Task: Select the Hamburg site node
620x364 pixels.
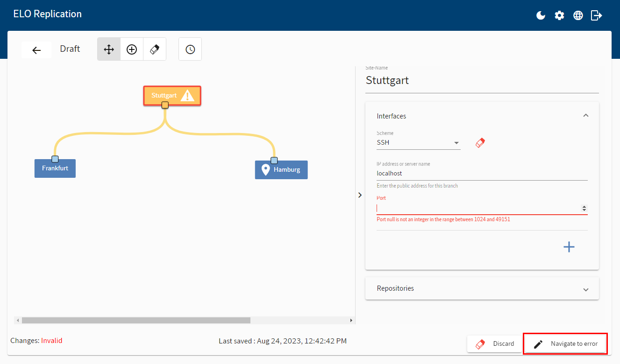Action: tap(281, 169)
